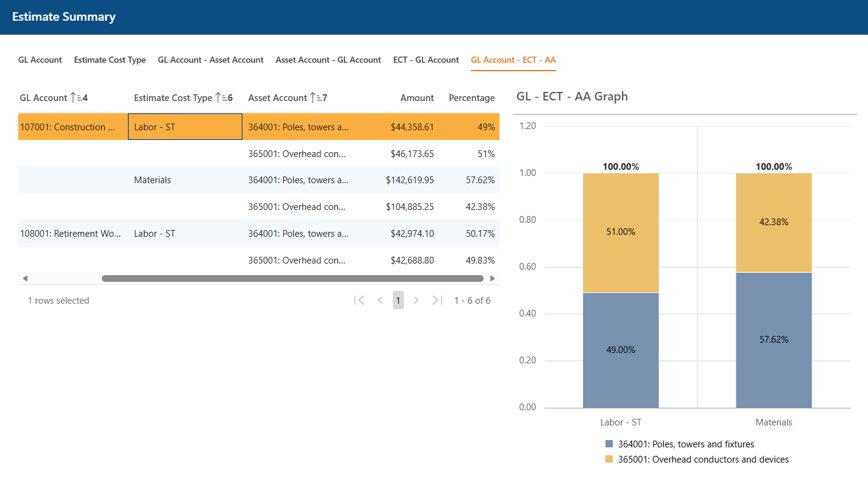Open the GL Account tab
This screenshot has width=868, height=479.
[x=40, y=60]
